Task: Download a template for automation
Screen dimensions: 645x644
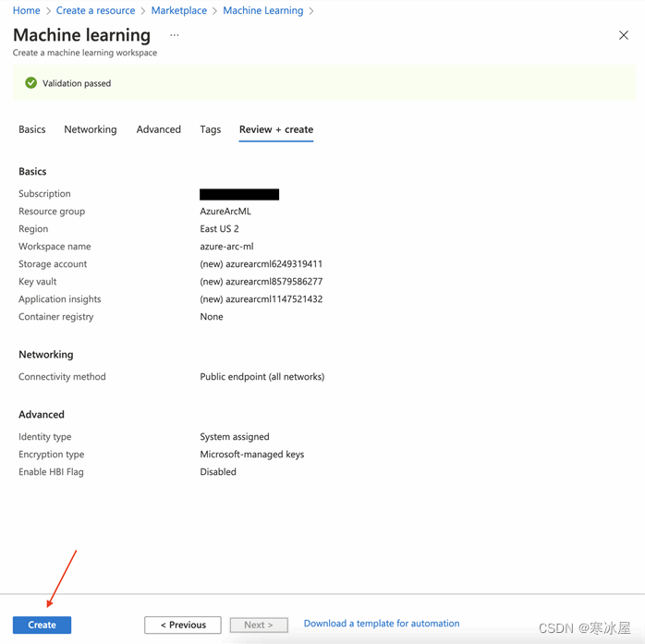Action: [x=382, y=624]
